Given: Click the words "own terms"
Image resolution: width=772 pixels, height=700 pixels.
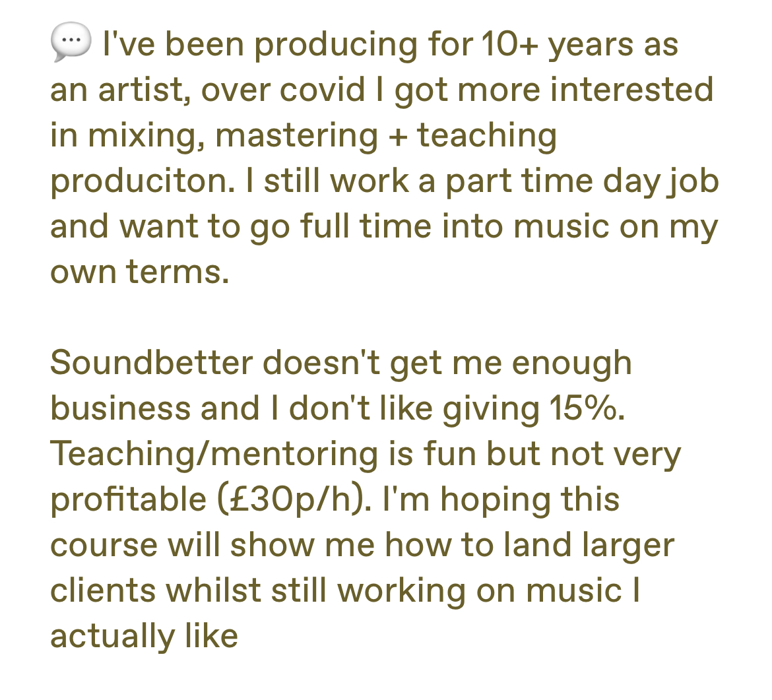Looking at the screenshot, I should [139, 272].
